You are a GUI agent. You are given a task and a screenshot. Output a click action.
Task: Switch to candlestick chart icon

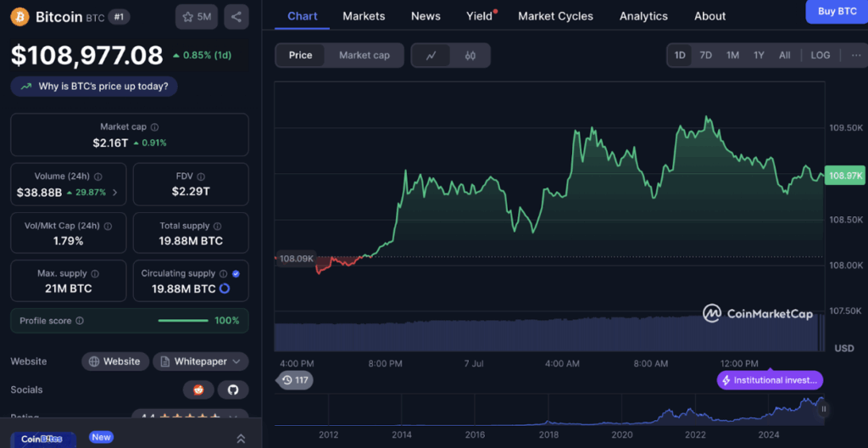point(470,55)
